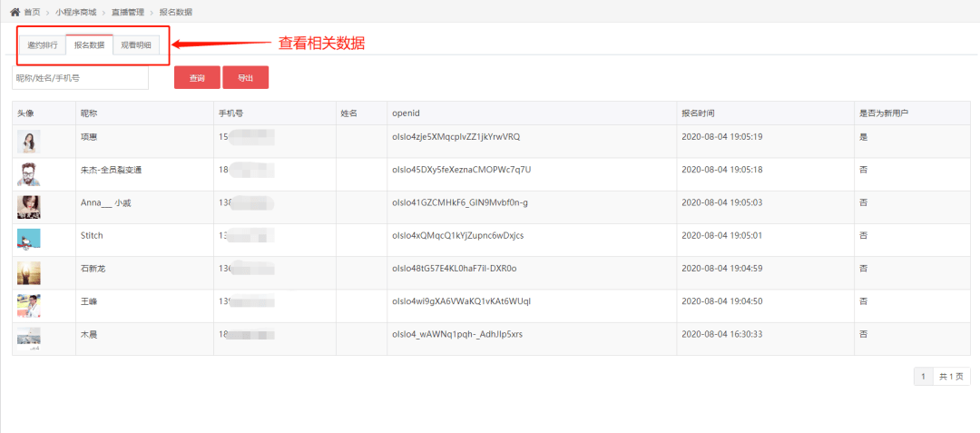980x433 pixels.
Task: Click the 报名时间 column header
Action: tap(698, 113)
